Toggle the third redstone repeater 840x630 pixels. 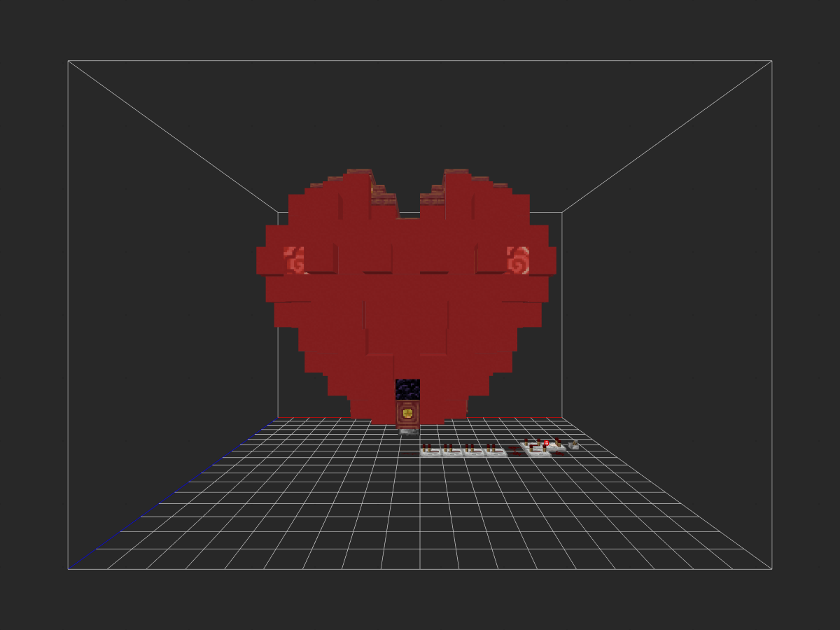point(474,451)
